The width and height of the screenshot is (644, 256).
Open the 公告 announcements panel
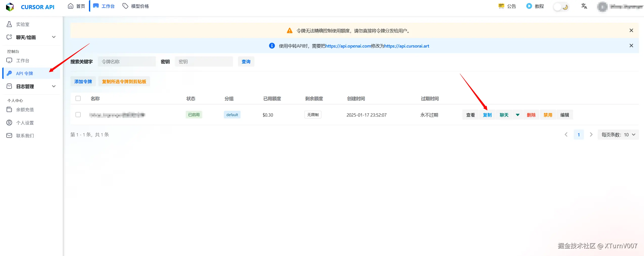tap(507, 6)
